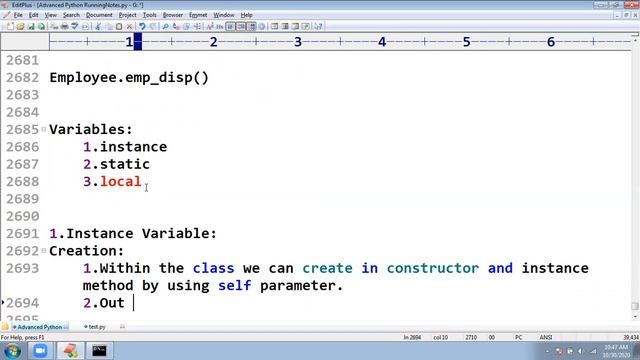Image resolution: width=640 pixels, height=360 pixels.
Task: Save all open files from toolbar
Action: click(x=41, y=27)
